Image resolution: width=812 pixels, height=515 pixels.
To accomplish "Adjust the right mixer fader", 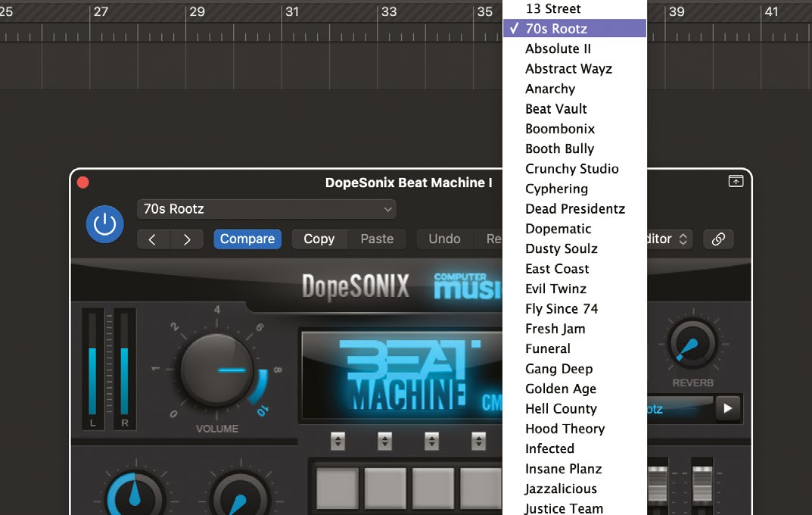I will click(702, 483).
